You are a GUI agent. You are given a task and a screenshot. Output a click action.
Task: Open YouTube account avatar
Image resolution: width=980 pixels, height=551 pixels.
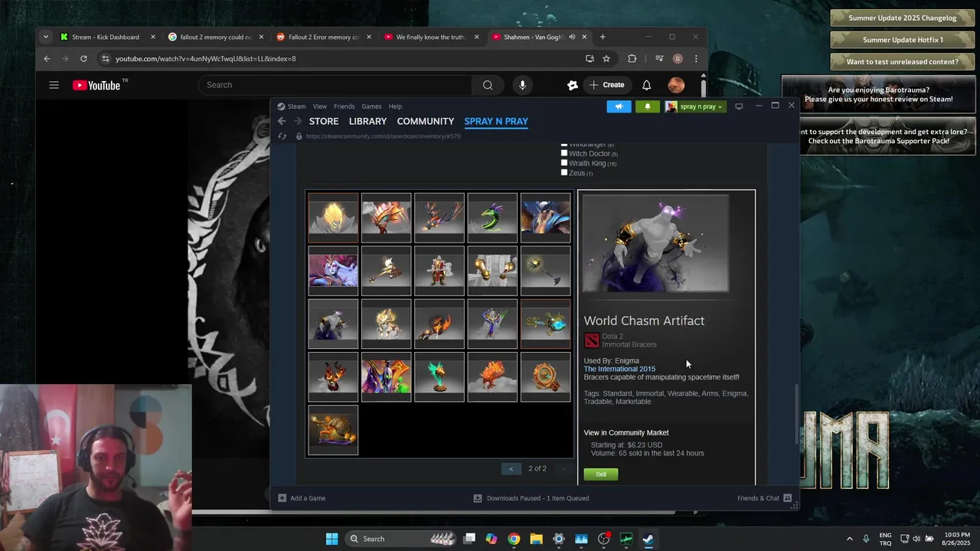(676, 85)
